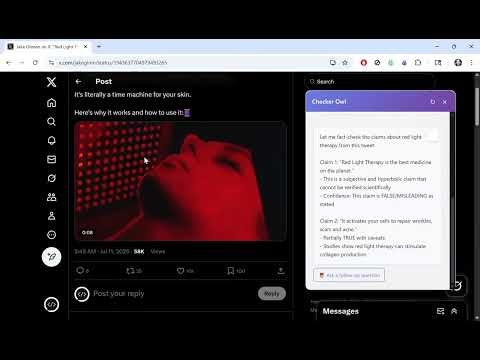Play the red light therapy video

[x=180, y=181]
